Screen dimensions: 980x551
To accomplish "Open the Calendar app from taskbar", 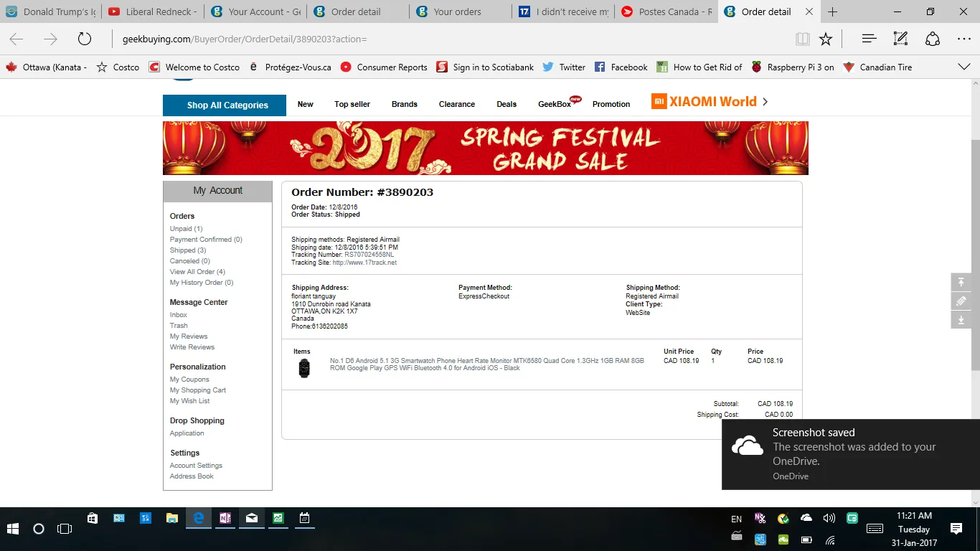I will pyautogui.click(x=304, y=517).
